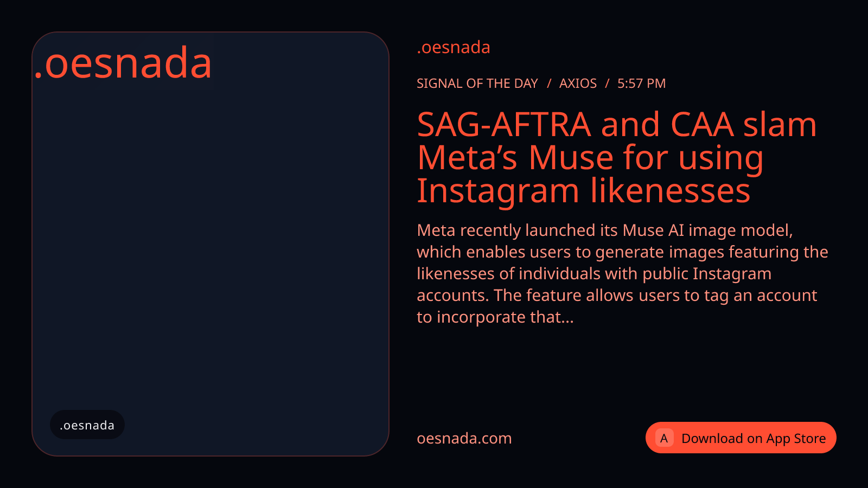The height and width of the screenshot is (488, 868).
Task: Click 'Muse AI image model' in summary
Action: click(707, 230)
